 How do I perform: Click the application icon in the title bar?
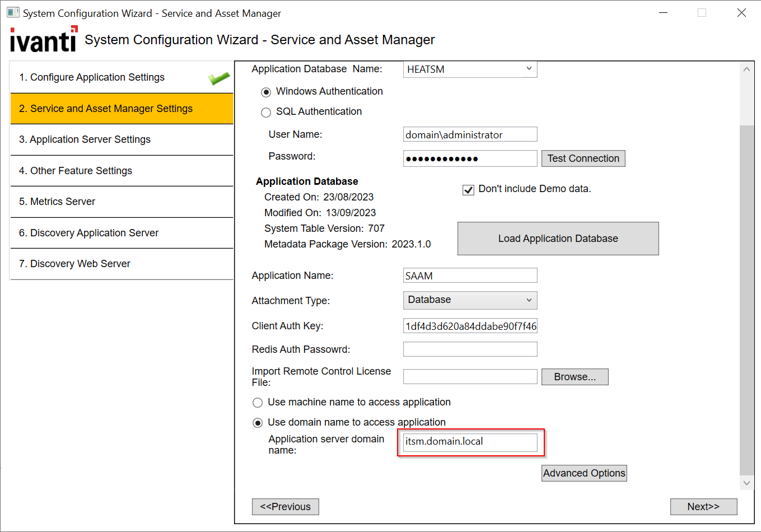click(x=12, y=12)
